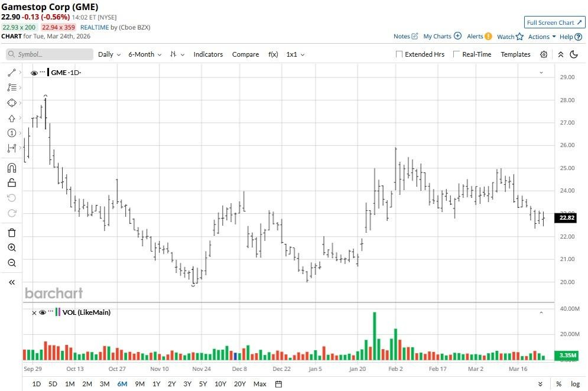
Task: Open the date range calendar icon
Action: click(x=278, y=384)
